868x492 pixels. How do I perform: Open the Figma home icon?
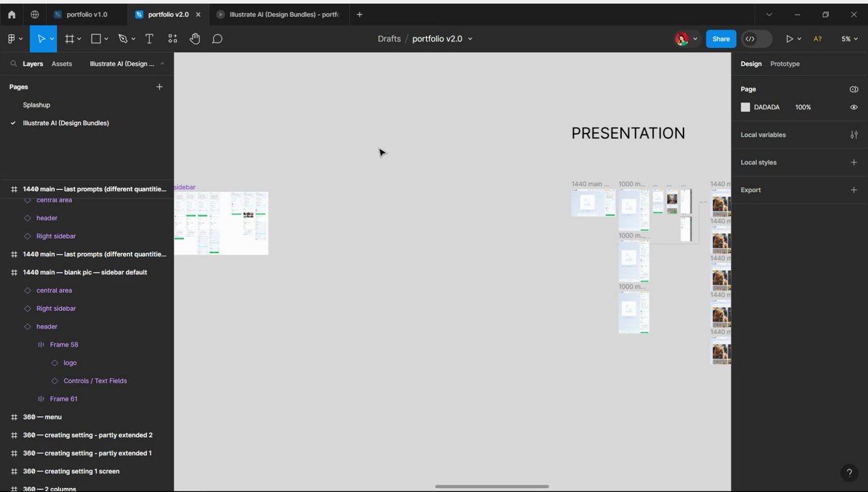pos(12,14)
